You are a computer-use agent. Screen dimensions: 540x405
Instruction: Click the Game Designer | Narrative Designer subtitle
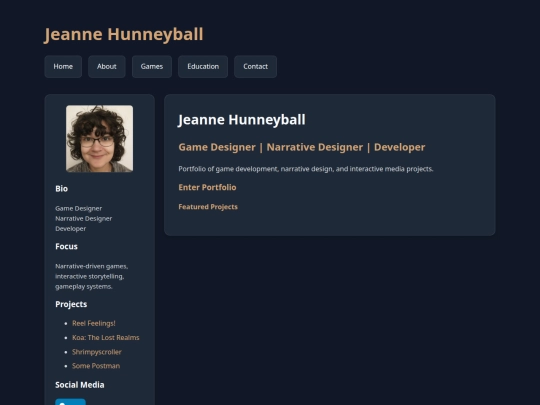click(302, 147)
